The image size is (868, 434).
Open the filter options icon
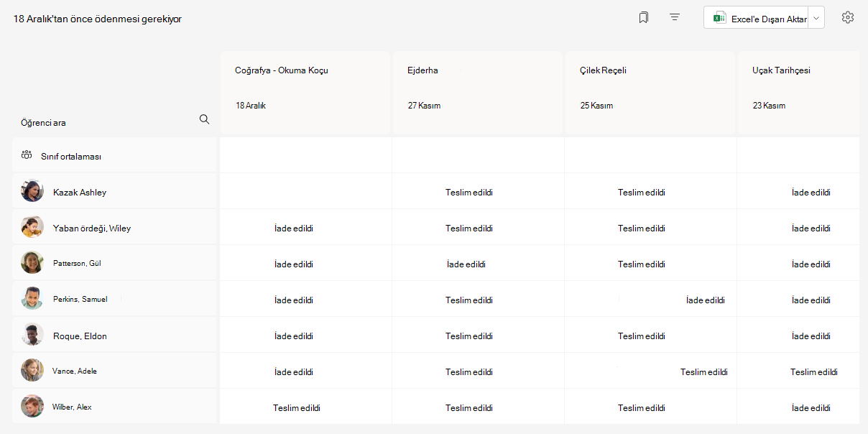point(675,17)
